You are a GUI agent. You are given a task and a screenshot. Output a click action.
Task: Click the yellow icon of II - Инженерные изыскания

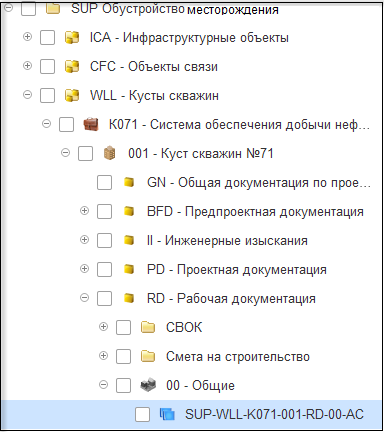coord(129,240)
